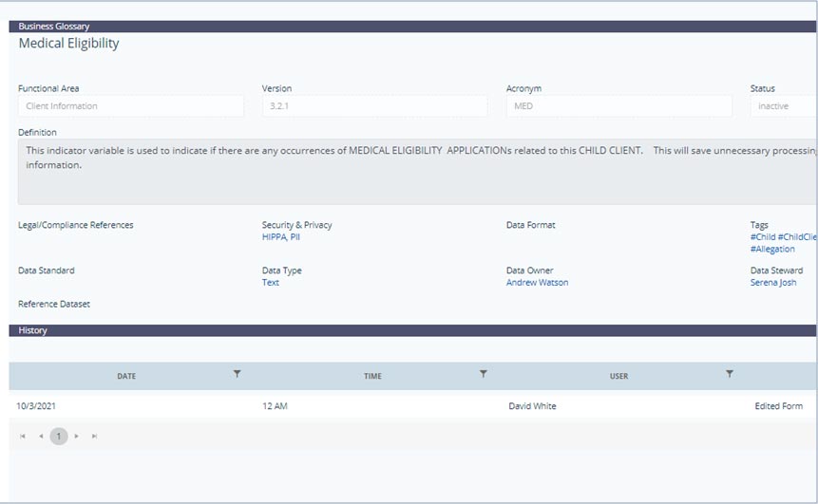818x504 pixels.
Task: Click the Medical Eligibility title
Action: [x=68, y=44]
